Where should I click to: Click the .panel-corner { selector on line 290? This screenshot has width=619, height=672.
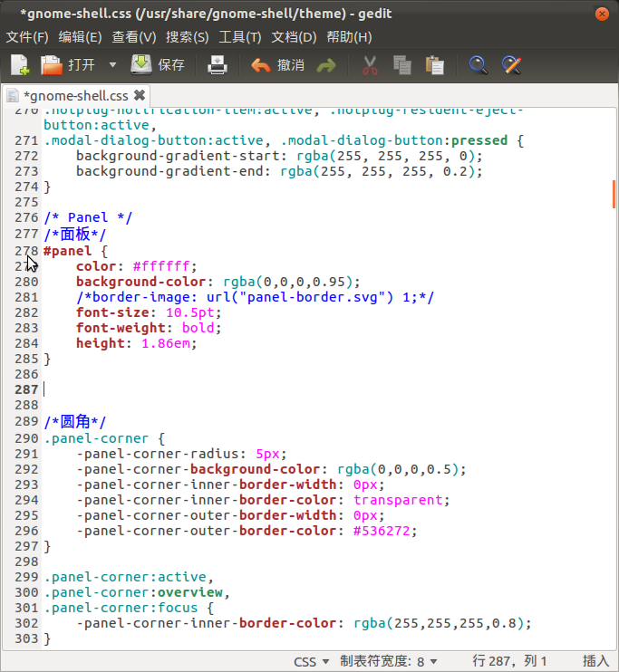coord(104,438)
